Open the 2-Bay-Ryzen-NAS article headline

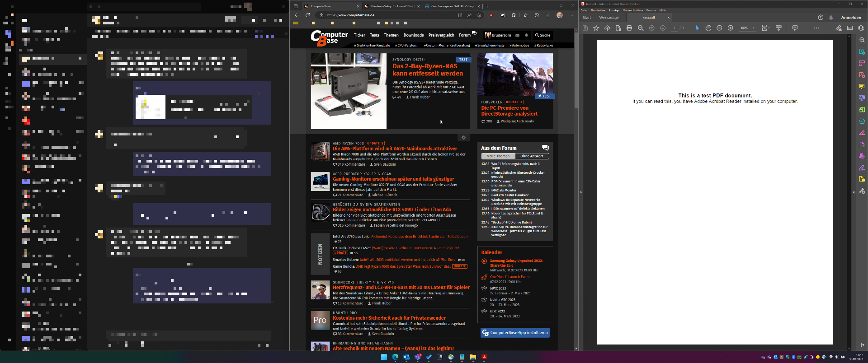[428, 70]
